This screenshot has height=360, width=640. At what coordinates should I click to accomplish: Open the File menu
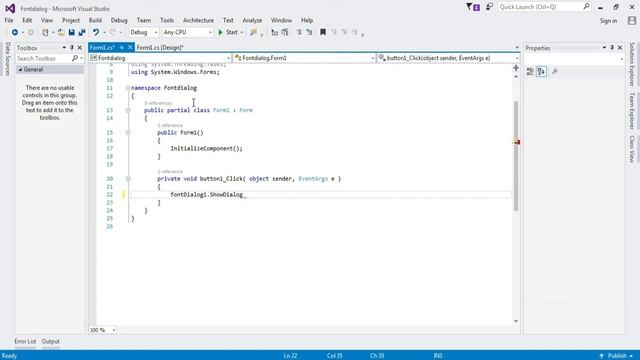(x=9, y=20)
